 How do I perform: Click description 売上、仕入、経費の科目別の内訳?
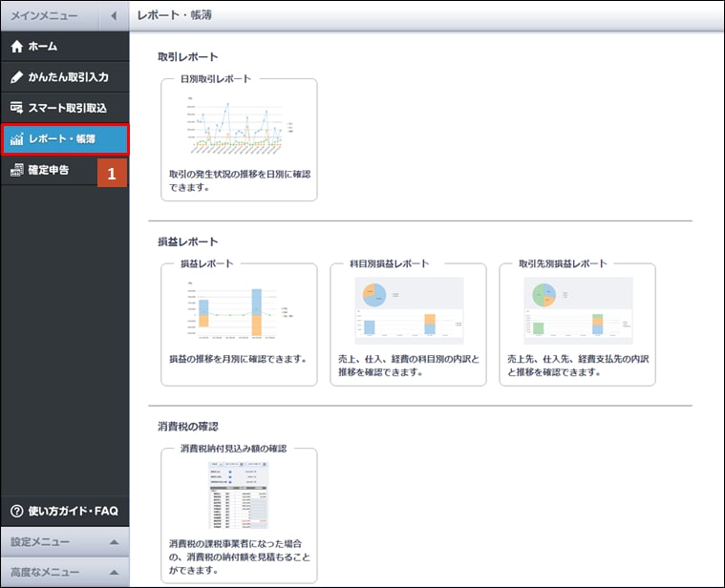(x=409, y=366)
